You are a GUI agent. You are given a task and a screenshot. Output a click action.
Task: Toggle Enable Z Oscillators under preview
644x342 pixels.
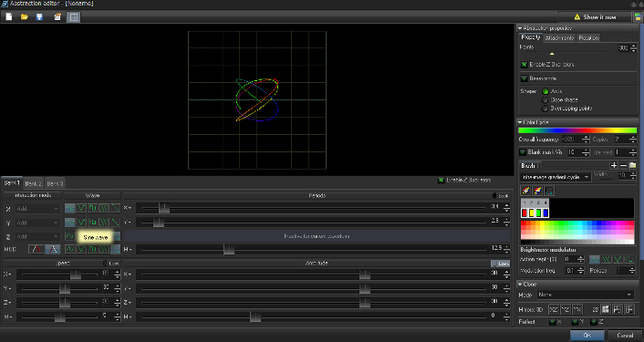pyautogui.click(x=441, y=180)
